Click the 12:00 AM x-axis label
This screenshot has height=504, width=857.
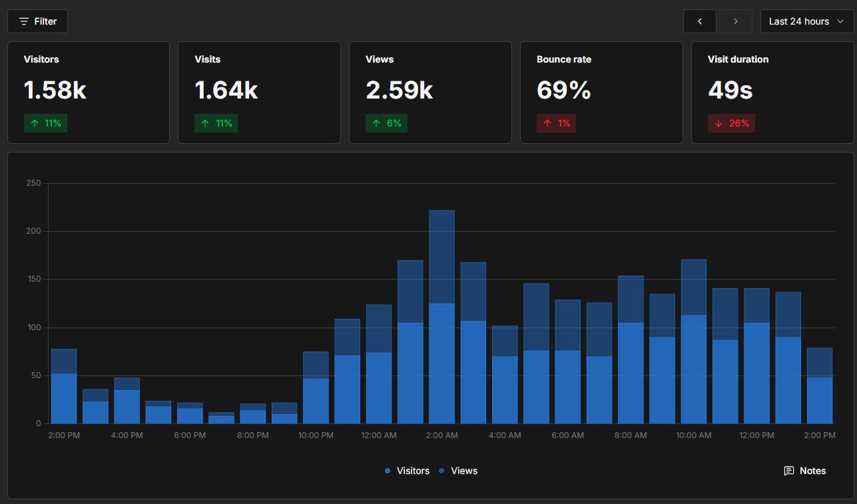pyautogui.click(x=379, y=435)
